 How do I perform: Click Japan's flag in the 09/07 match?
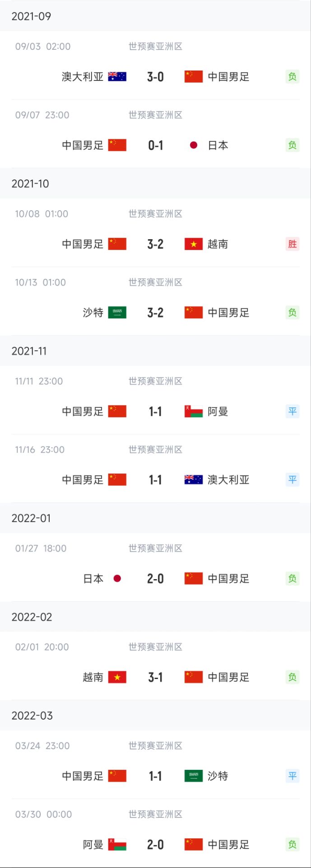pos(194,145)
